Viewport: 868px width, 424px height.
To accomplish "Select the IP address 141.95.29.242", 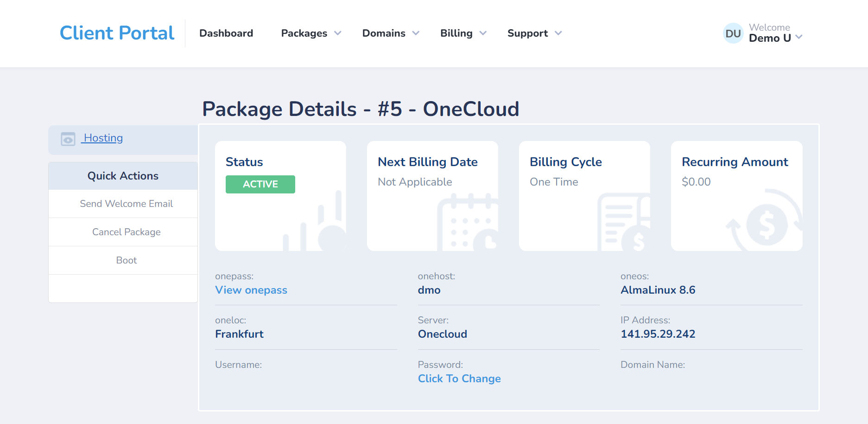I will [658, 334].
